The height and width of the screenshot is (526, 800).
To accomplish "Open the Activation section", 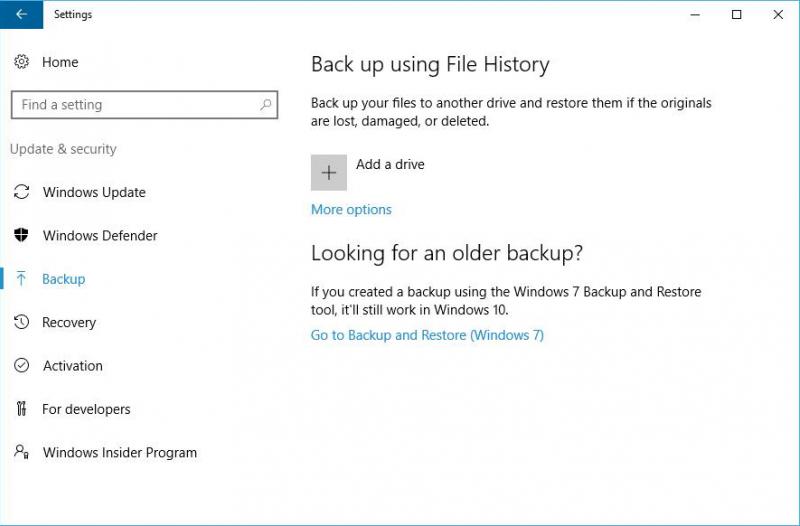I will [72, 365].
